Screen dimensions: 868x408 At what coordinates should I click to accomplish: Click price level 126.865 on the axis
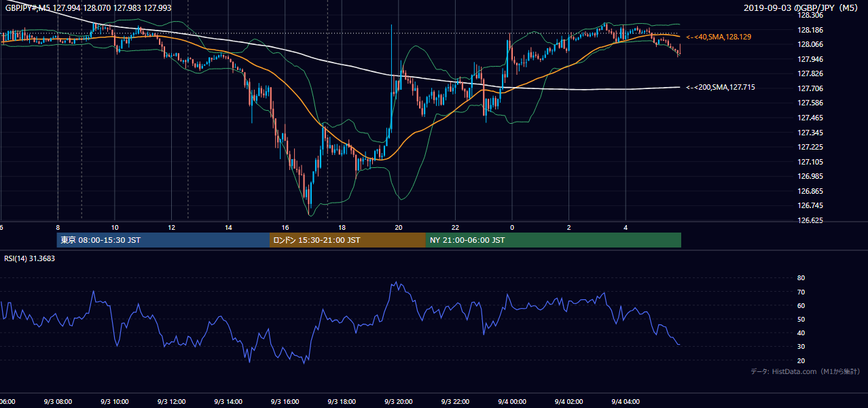click(x=810, y=191)
